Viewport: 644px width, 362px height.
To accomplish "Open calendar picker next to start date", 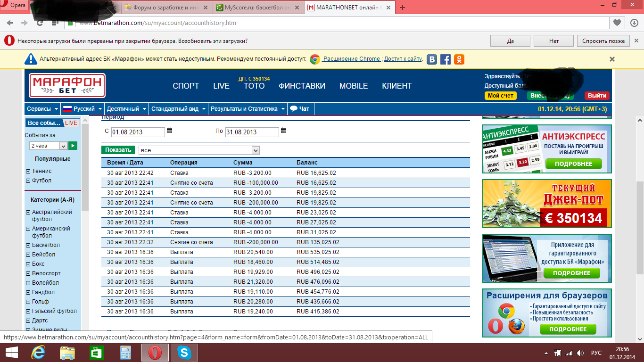I will tap(170, 131).
